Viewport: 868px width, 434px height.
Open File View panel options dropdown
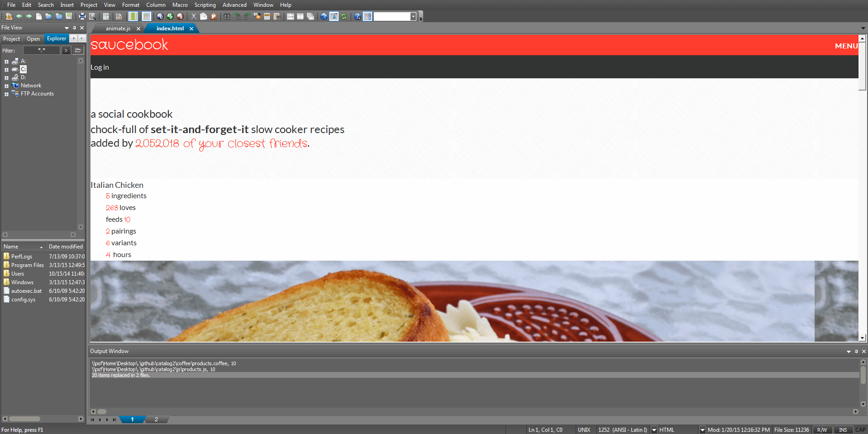point(67,28)
